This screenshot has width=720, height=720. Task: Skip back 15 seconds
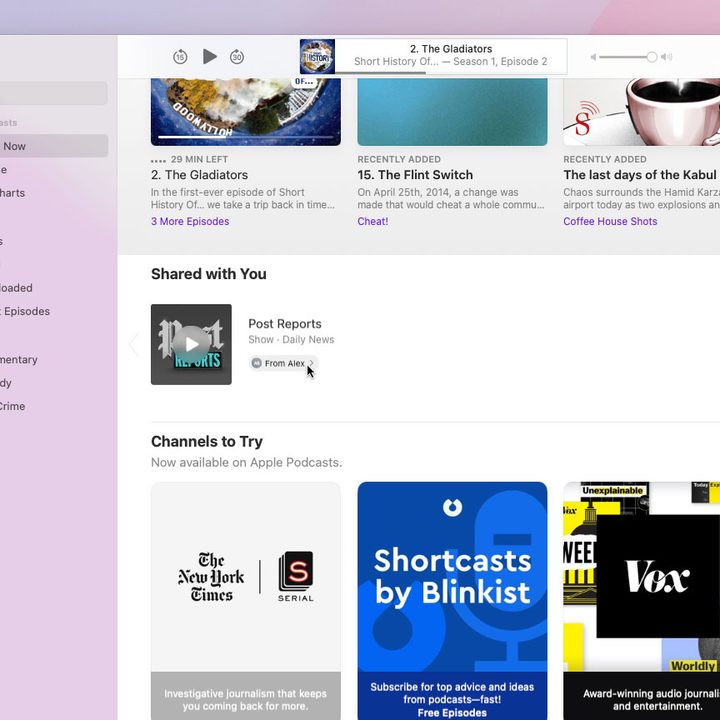180,57
